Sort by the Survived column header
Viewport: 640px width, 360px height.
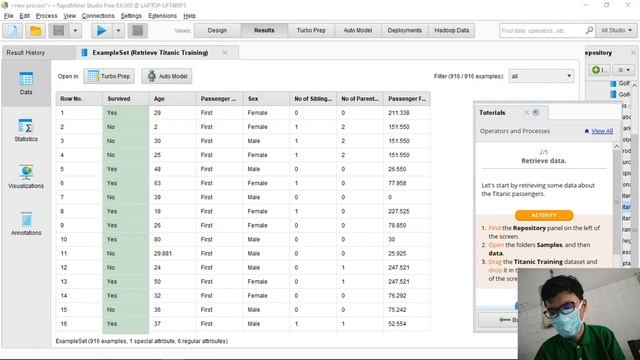click(126, 99)
